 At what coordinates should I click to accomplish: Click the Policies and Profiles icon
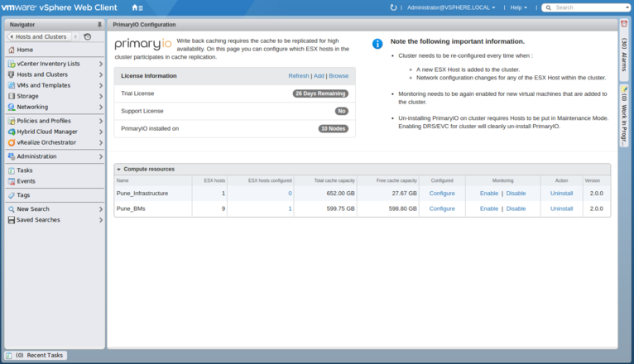tap(12, 121)
